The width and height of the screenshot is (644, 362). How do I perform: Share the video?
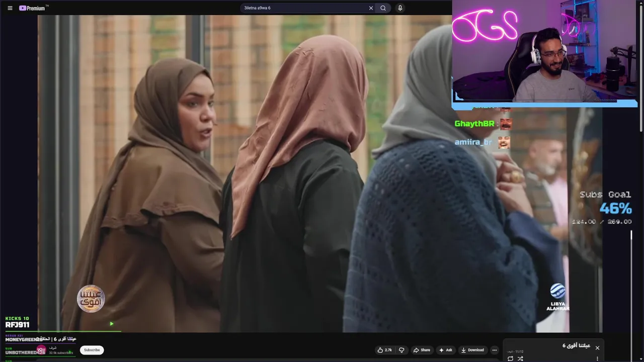(x=422, y=350)
